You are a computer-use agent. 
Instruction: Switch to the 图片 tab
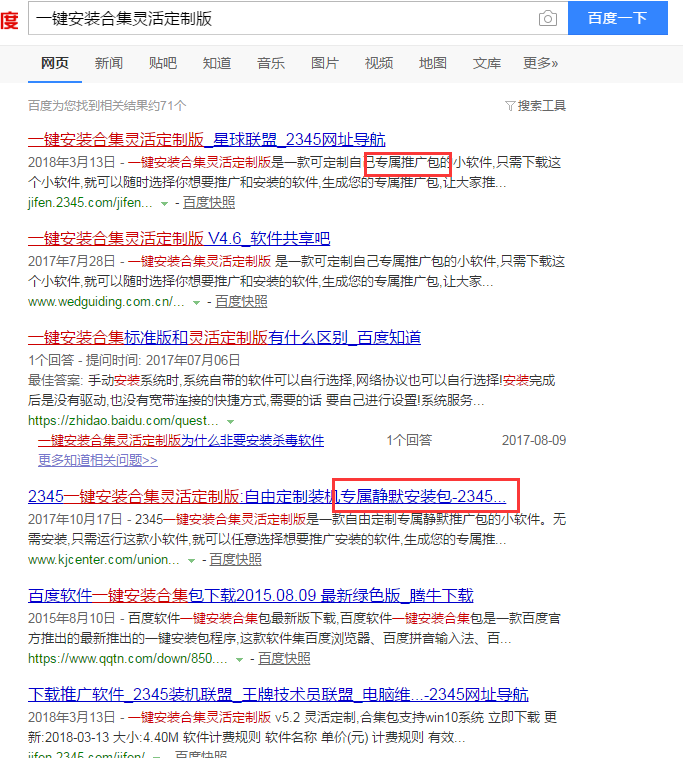[x=325, y=63]
